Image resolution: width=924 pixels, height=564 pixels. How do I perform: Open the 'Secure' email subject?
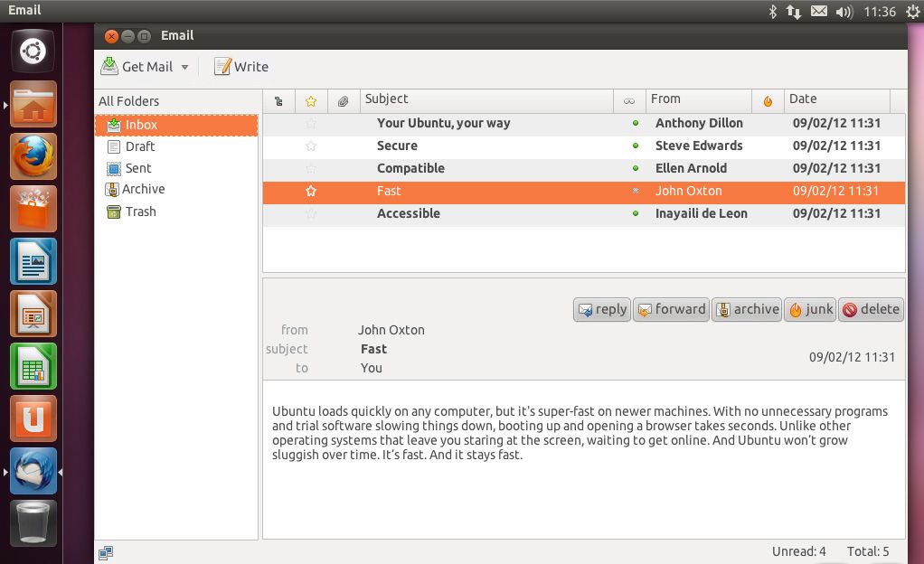397,146
